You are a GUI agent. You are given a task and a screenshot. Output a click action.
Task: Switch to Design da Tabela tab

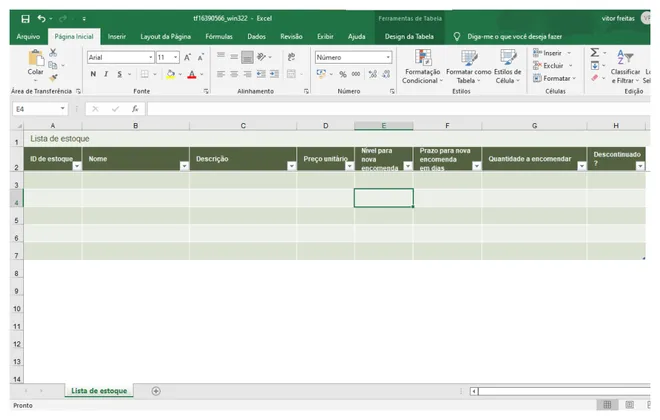(409, 37)
